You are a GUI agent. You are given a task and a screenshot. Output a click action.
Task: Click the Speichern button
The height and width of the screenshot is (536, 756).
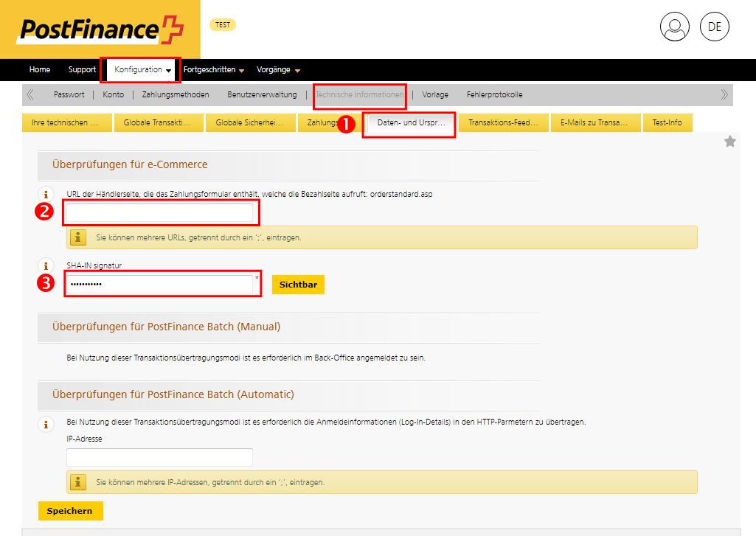point(70,511)
